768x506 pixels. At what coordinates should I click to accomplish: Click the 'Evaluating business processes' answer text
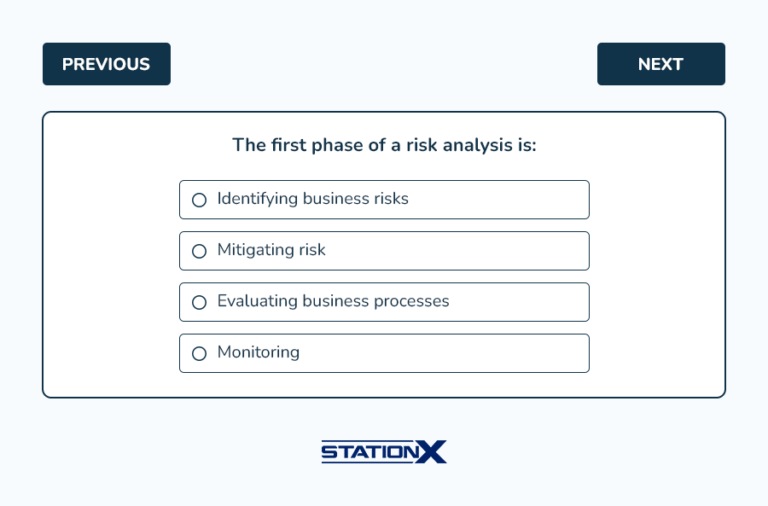(333, 301)
